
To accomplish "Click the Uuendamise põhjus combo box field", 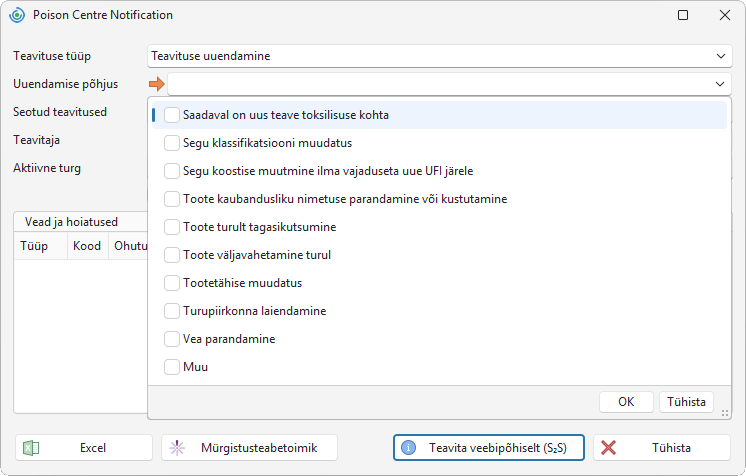I will 449,84.
